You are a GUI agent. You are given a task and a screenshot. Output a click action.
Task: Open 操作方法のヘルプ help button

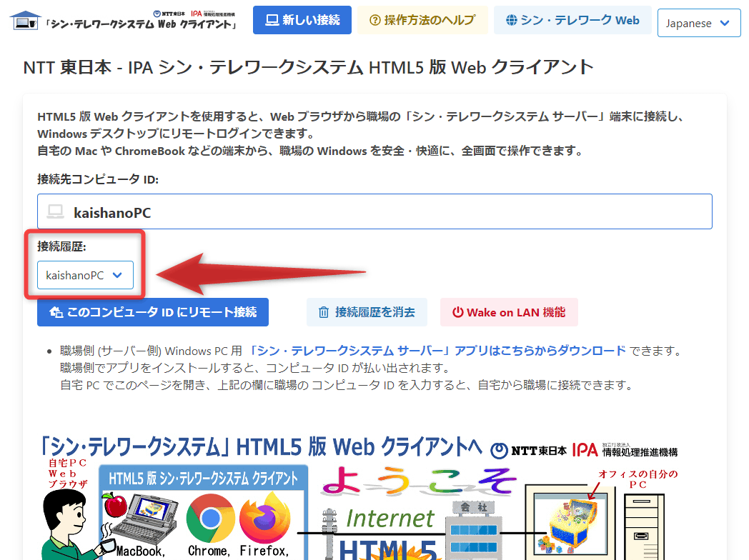tap(423, 20)
